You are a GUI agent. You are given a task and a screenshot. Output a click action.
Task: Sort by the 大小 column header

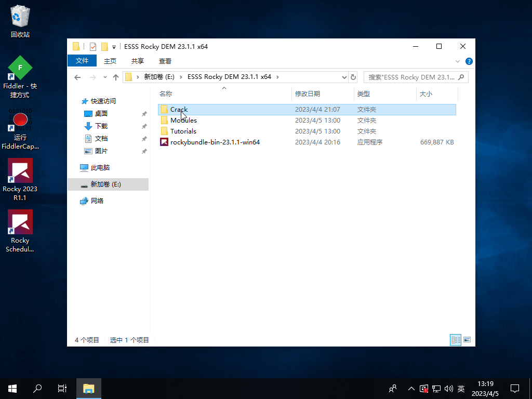point(437,94)
